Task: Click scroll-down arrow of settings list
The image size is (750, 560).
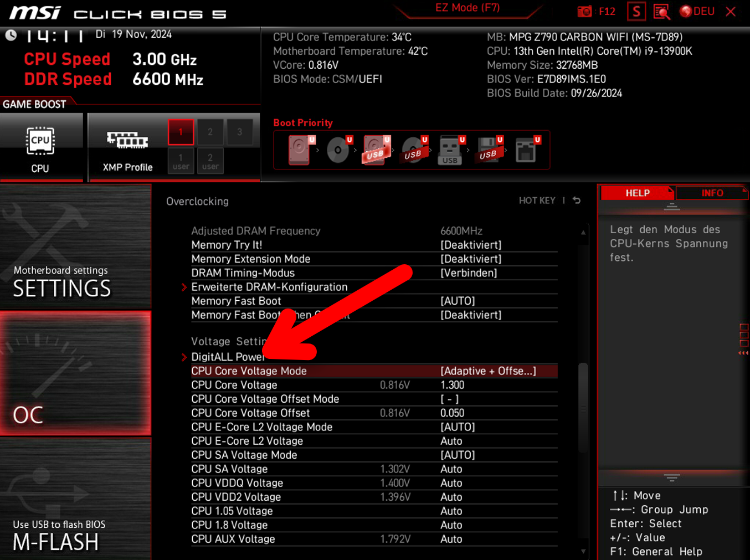Action: click(x=583, y=551)
